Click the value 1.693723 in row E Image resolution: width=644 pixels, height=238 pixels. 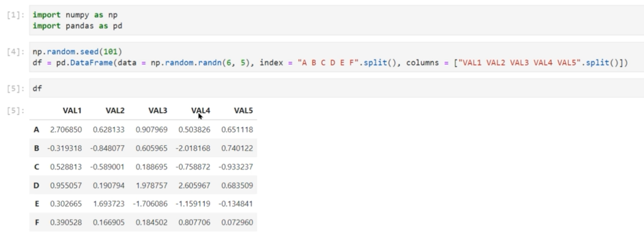pos(109,204)
